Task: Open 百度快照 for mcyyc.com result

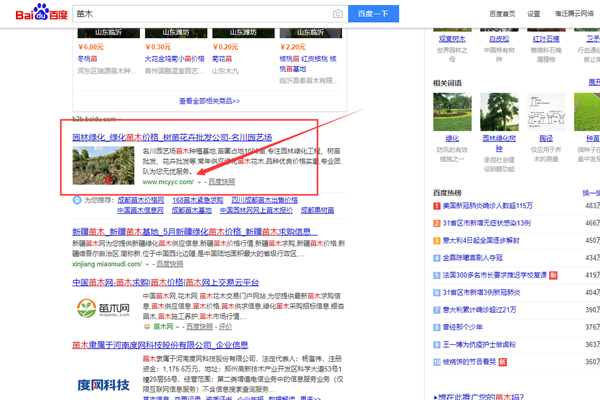Action: [222, 182]
